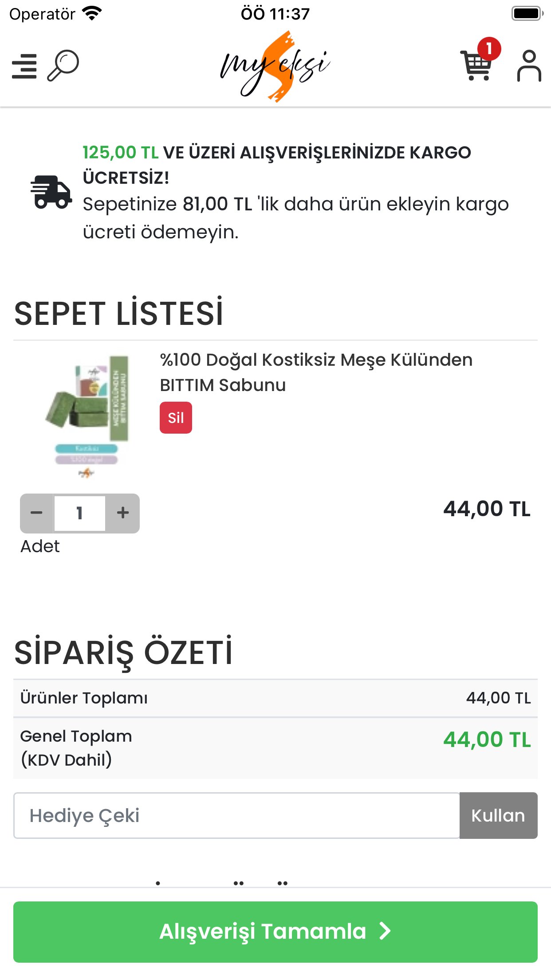Remove item with the Sil button
This screenshot has width=551, height=980.
(176, 418)
